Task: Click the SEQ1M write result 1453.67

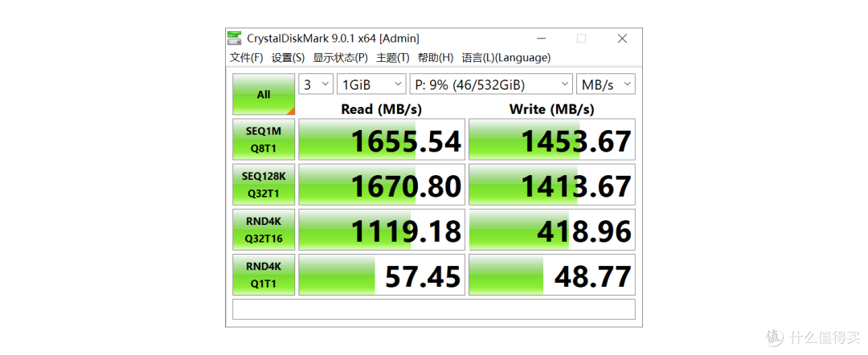Action: click(x=552, y=139)
